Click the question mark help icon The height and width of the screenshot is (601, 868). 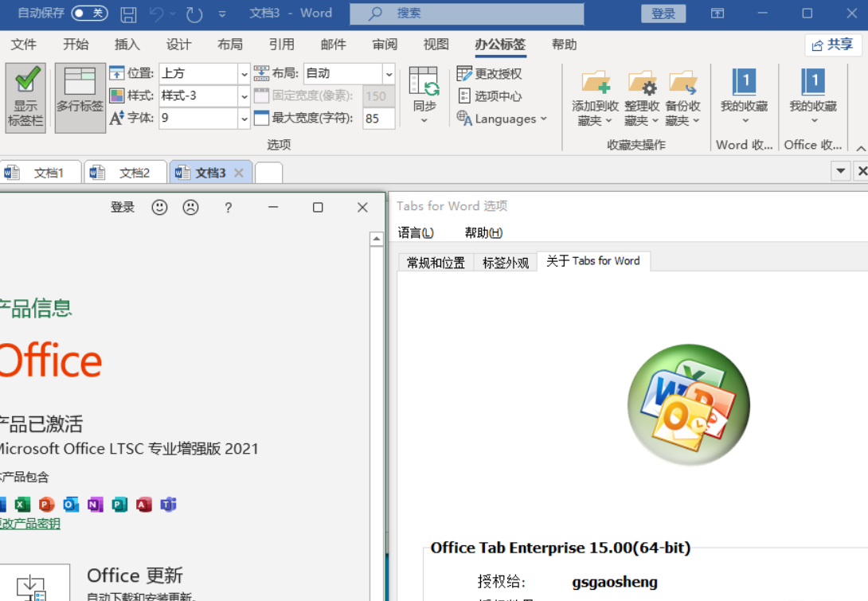(x=228, y=208)
